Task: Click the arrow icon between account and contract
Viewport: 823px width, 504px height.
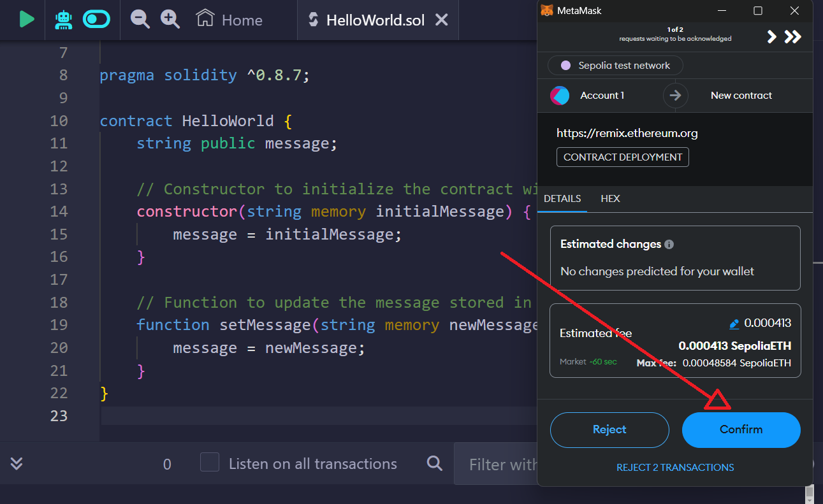Action: 676,96
